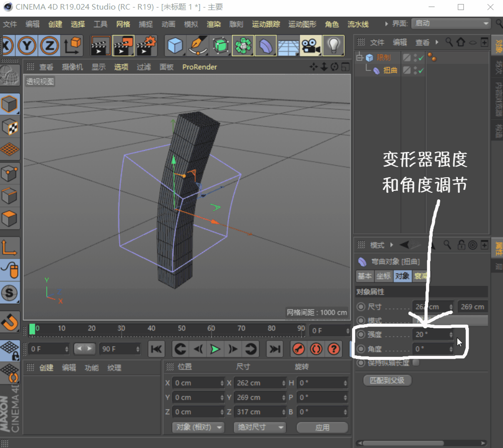Switch to the 坐标 tab in attributes
The image size is (503, 448).
tap(383, 276)
